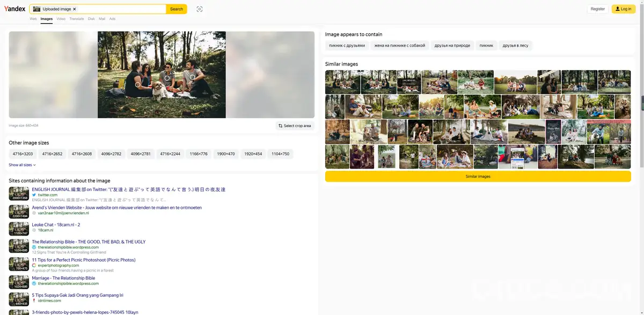Switch to the Web tab
Viewport: 644px width, 315px height.
point(33,18)
